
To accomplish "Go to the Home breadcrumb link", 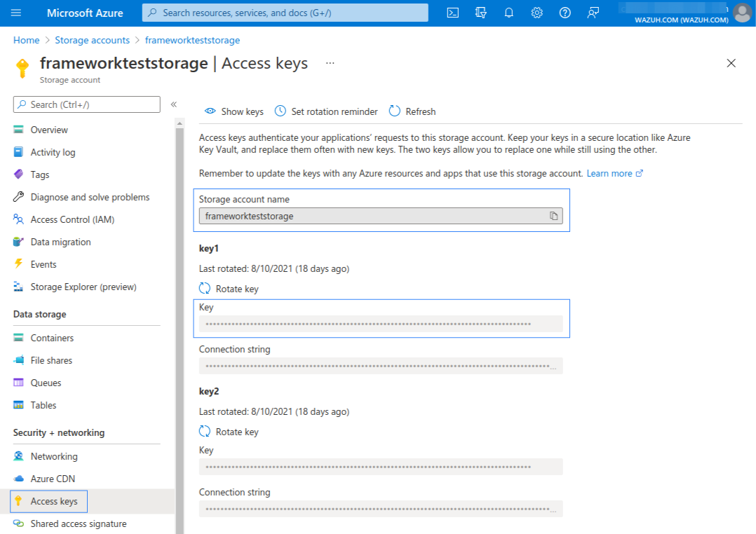I will pyautogui.click(x=27, y=40).
